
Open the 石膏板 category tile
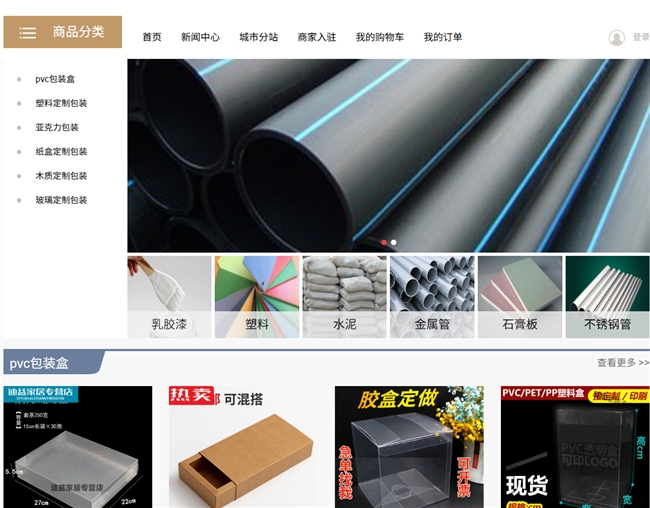point(520,297)
